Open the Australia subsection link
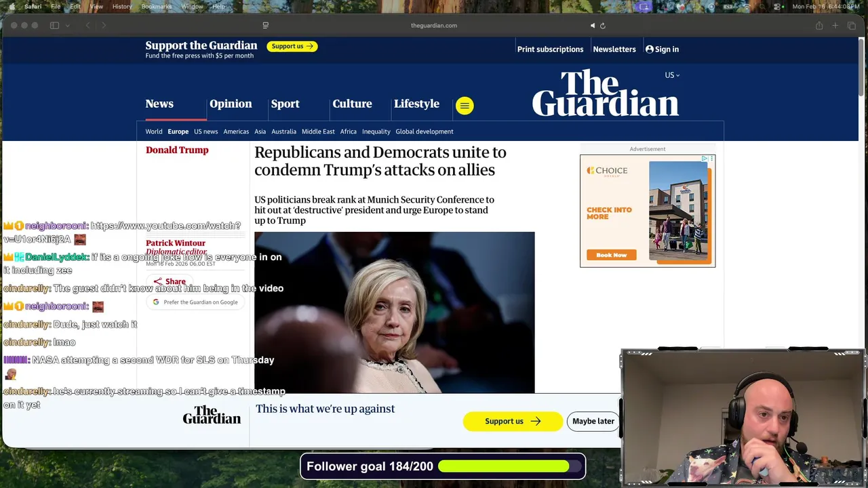This screenshot has width=868, height=488. point(283,131)
